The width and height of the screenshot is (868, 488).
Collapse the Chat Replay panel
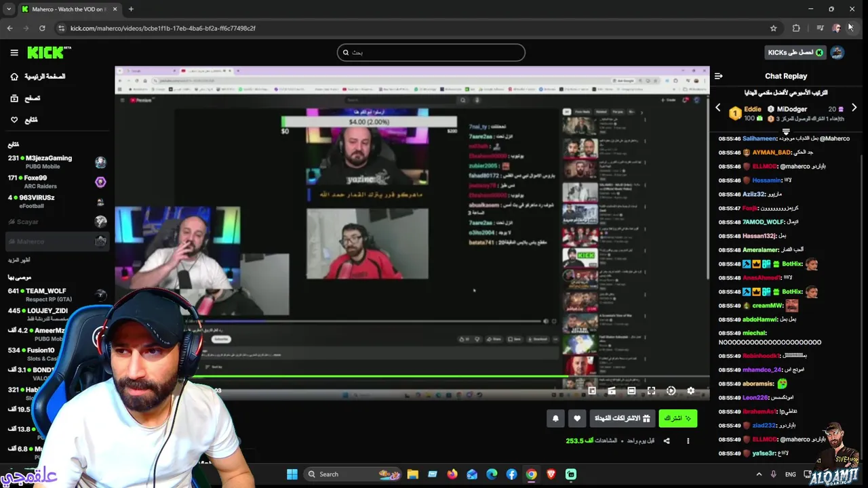point(719,76)
